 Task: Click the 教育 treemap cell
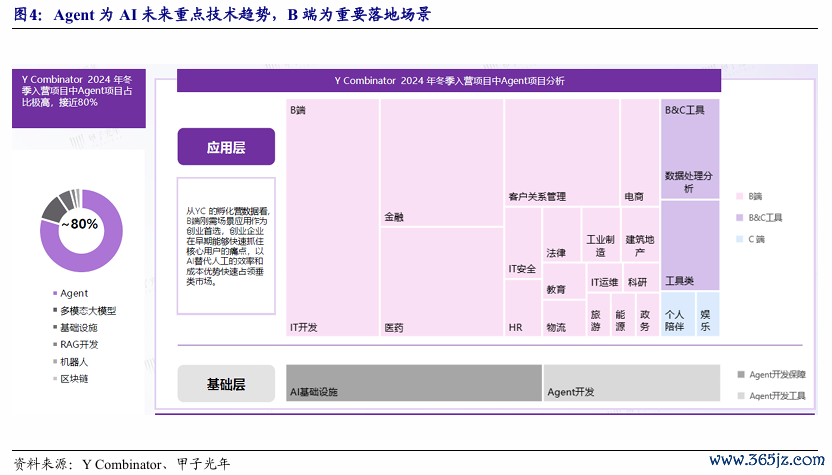(x=564, y=281)
